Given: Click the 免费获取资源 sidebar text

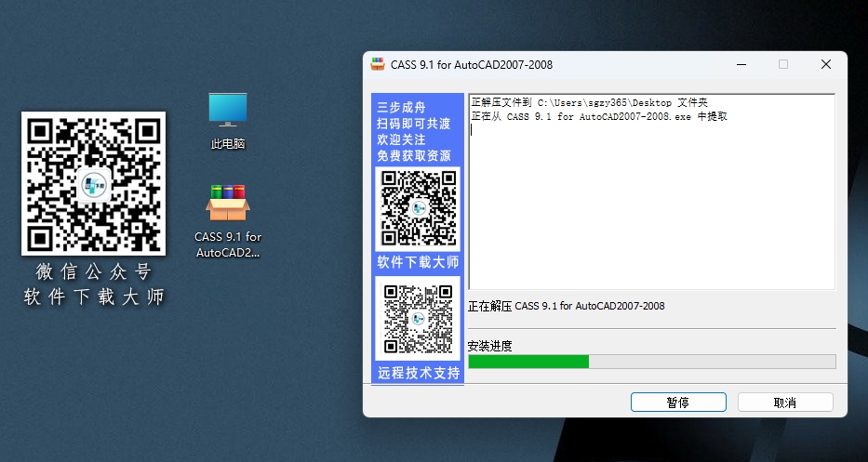Looking at the screenshot, I should (x=414, y=155).
